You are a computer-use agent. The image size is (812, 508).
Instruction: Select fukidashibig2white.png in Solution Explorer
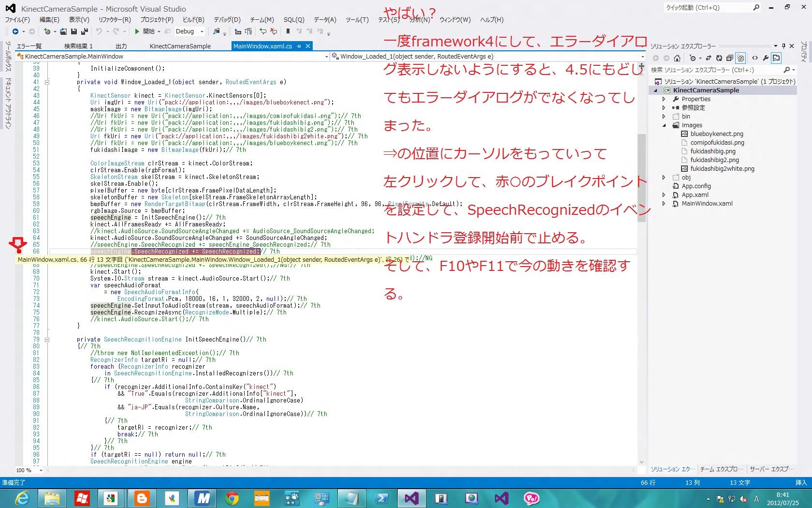coord(722,169)
